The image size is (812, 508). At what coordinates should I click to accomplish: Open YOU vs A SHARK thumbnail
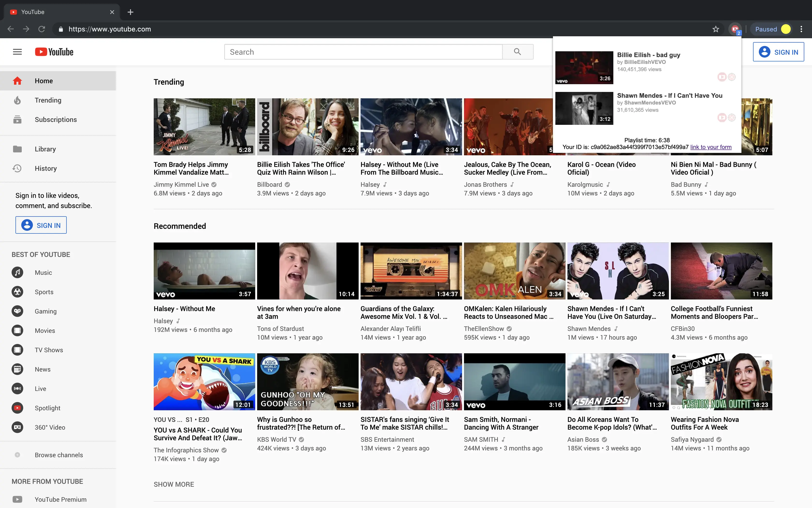point(204,382)
